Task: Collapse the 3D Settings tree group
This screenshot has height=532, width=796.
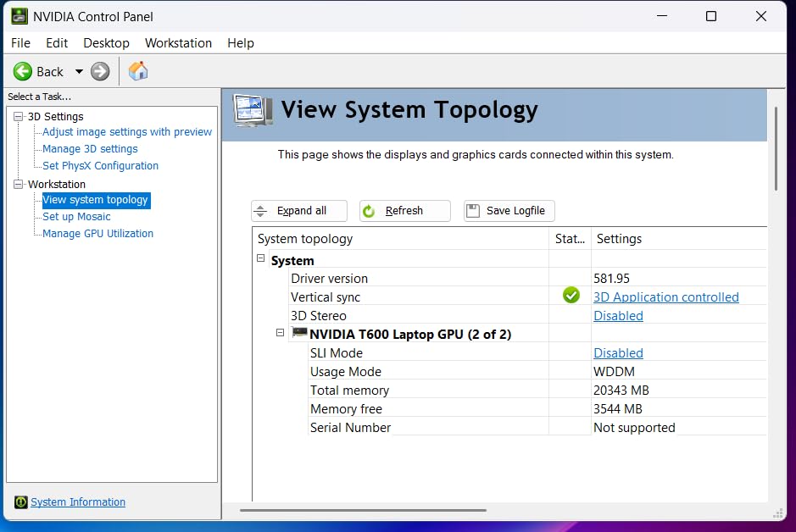Action: 19,116
